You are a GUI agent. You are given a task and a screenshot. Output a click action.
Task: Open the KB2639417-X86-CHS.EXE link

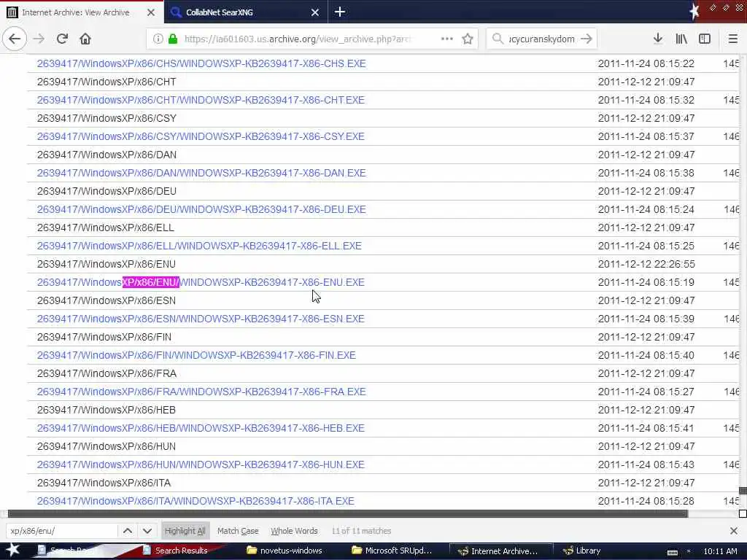[201, 63]
